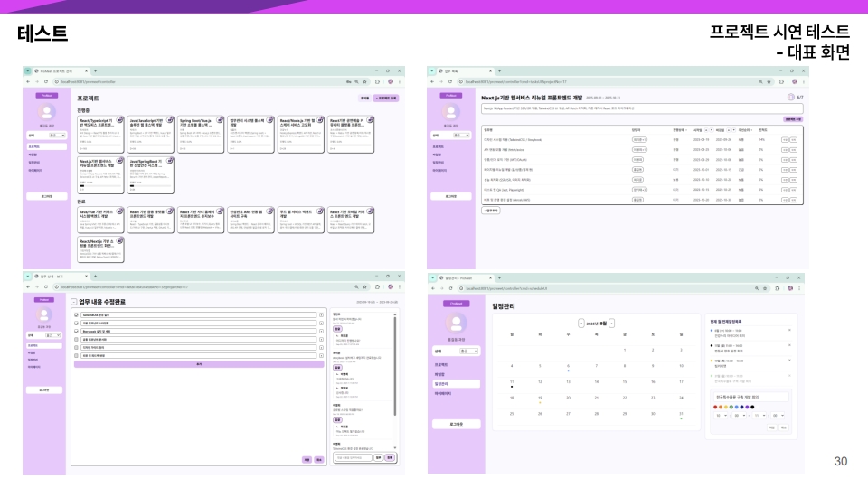The width and height of the screenshot is (868, 488).
Task: Click the wide purple add bar under checklist
Action: 199,364
